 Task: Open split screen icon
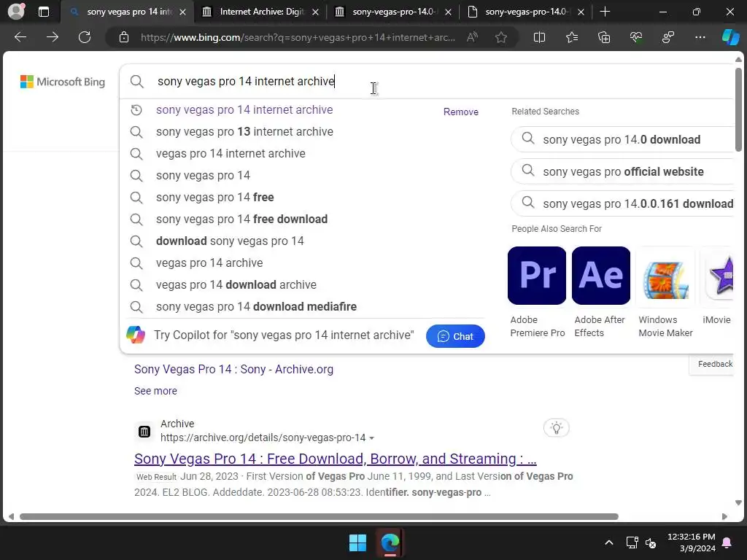(x=539, y=37)
